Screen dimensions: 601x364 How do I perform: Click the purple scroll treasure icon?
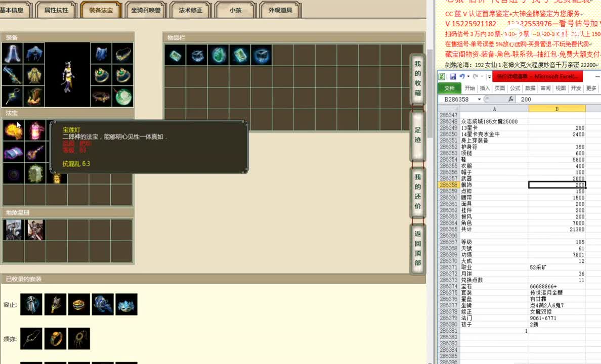click(x=13, y=152)
